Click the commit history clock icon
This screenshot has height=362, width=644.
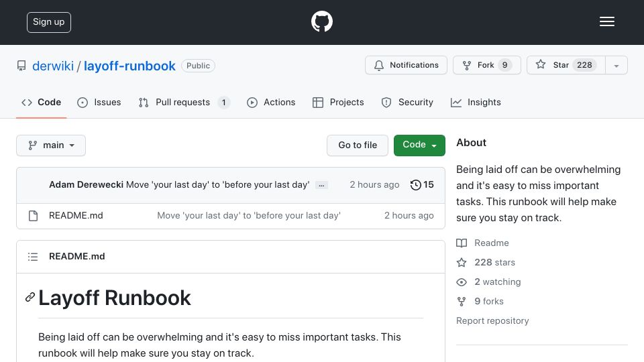416,185
